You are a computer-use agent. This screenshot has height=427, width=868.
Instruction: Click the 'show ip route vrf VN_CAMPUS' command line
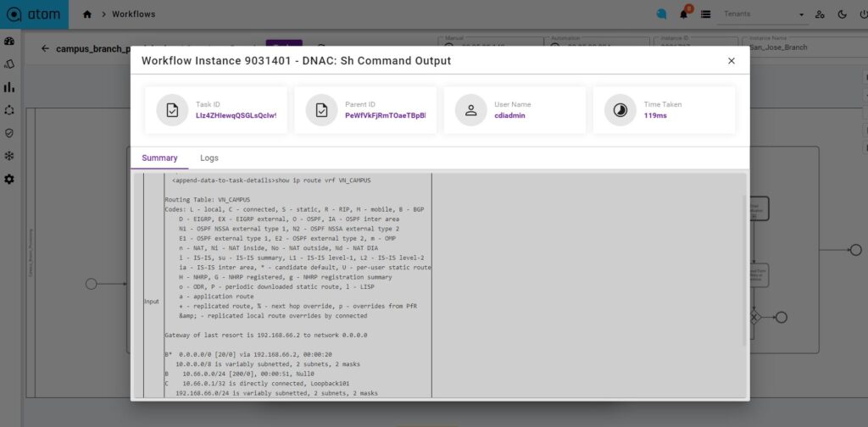271,180
